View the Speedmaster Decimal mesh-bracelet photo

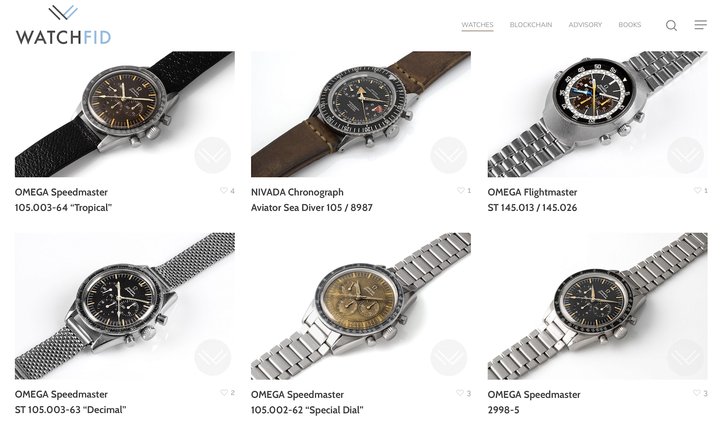pyautogui.click(x=124, y=306)
